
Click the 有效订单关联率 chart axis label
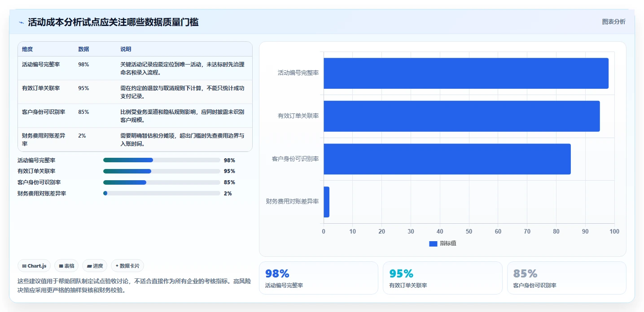pyautogui.click(x=298, y=116)
